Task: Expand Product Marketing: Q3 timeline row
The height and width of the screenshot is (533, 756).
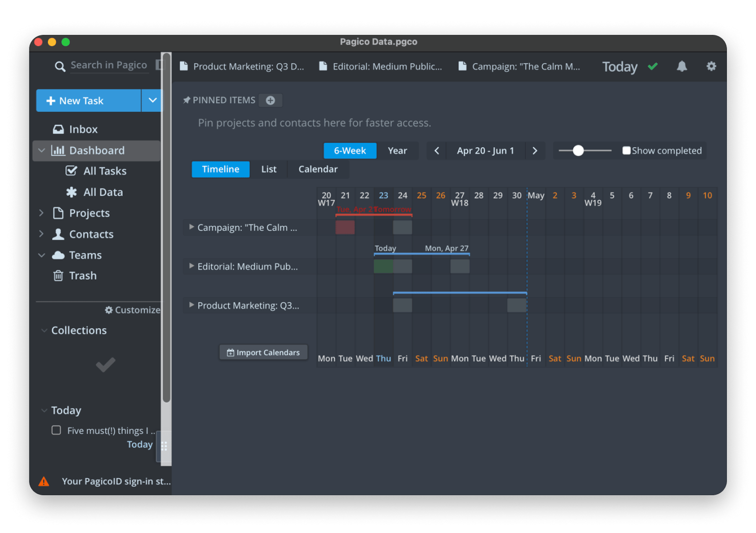Action: (x=191, y=305)
